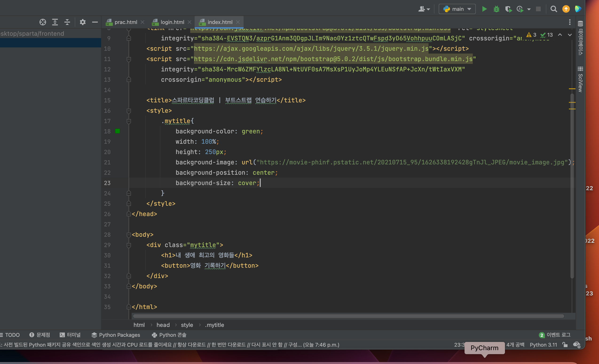Run the main configuration with the green play button
Viewport: 599px width, 364px height.
pos(484,9)
